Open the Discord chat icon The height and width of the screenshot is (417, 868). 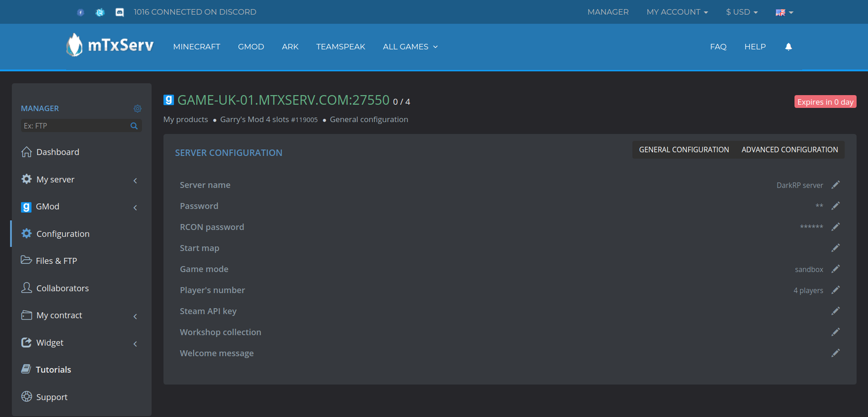click(119, 12)
